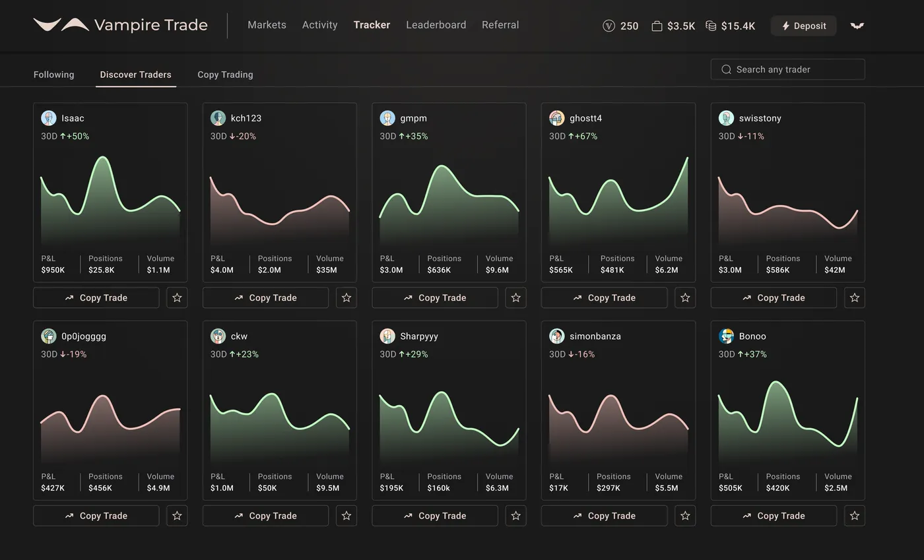This screenshot has width=924, height=560.
Task: Open the Markets page
Action: tap(267, 25)
